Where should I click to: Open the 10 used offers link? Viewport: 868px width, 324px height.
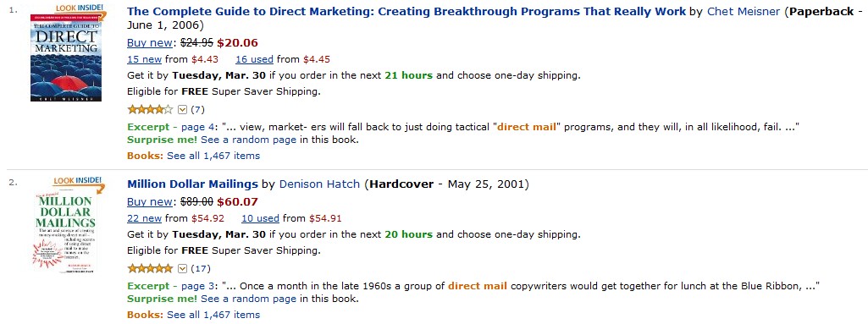coord(260,218)
